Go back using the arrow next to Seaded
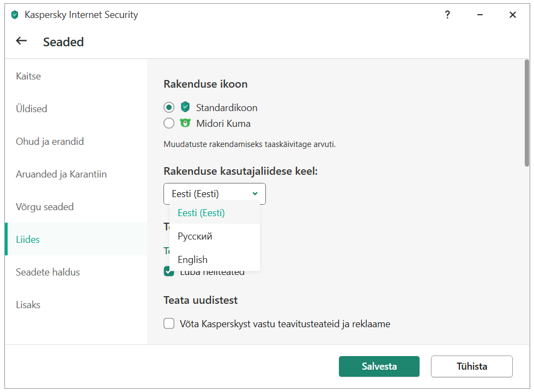The height and width of the screenshot is (392, 534). click(x=21, y=41)
